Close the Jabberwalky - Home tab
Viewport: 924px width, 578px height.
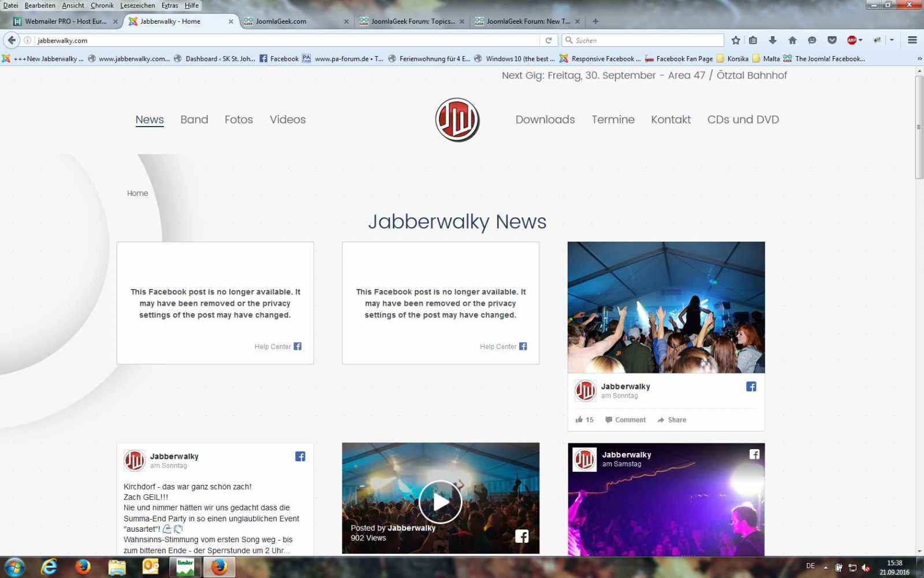click(x=231, y=21)
